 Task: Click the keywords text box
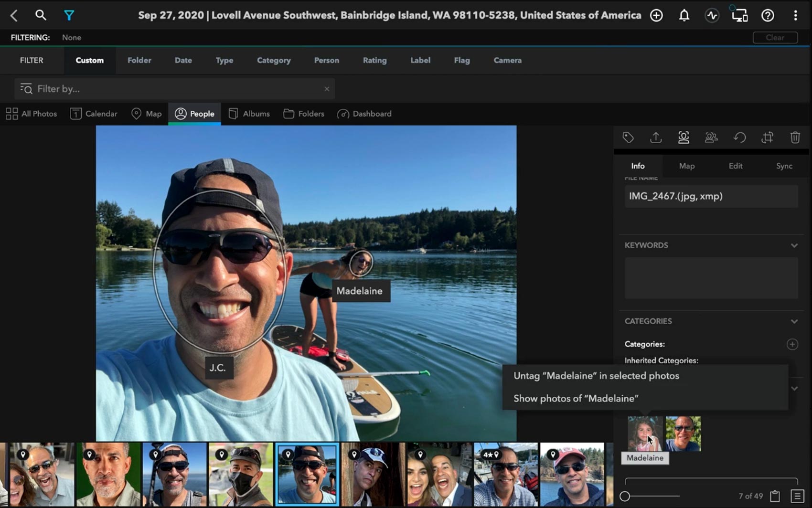[711, 278]
